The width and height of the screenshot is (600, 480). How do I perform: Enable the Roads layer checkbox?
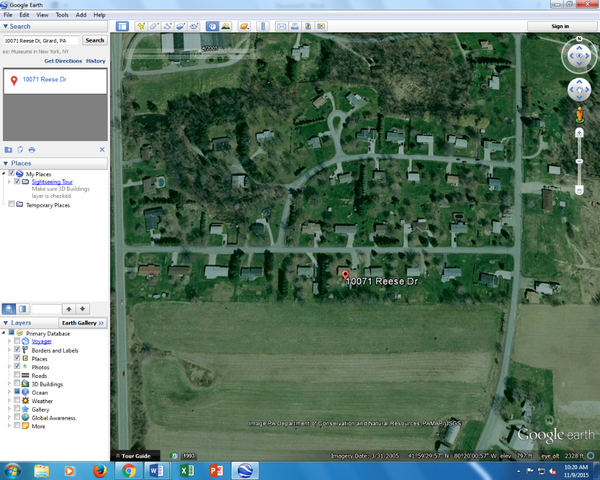[x=17, y=374]
